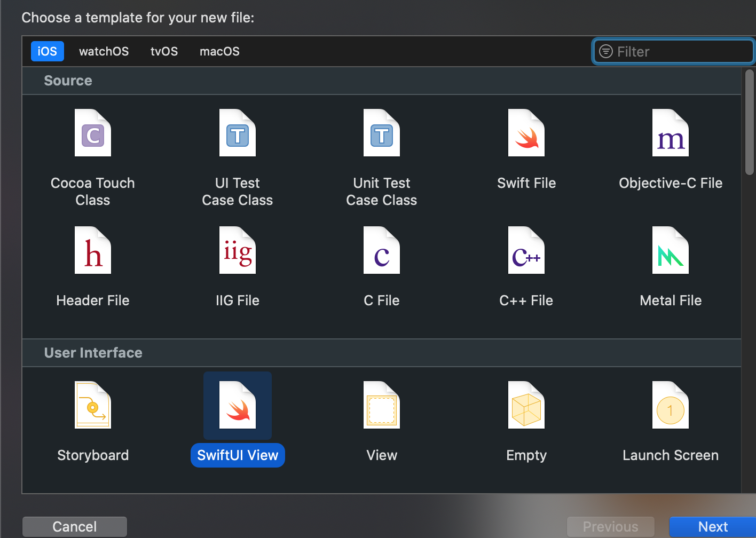This screenshot has height=538, width=756.
Task: Select the Storyboard template icon
Action: 93,405
